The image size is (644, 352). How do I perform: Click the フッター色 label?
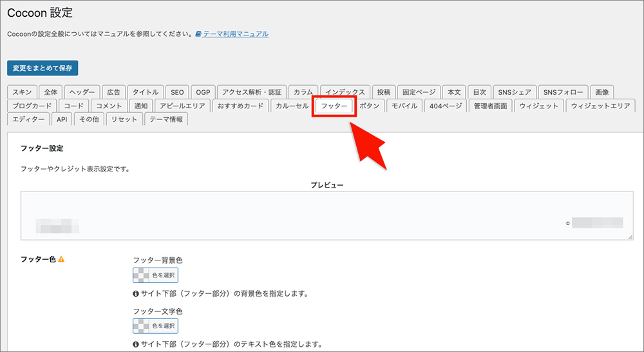pyautogui.click(x=38, y=259)
